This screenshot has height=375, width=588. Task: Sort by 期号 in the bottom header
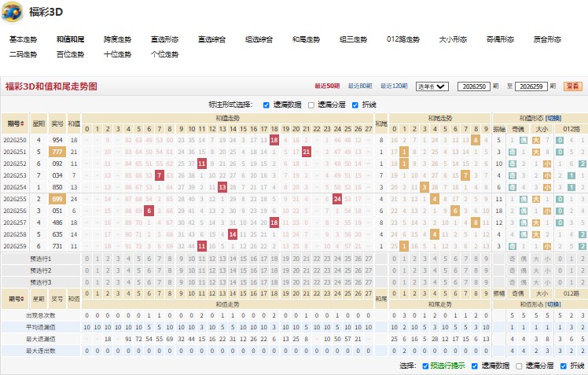pos(16,299)
